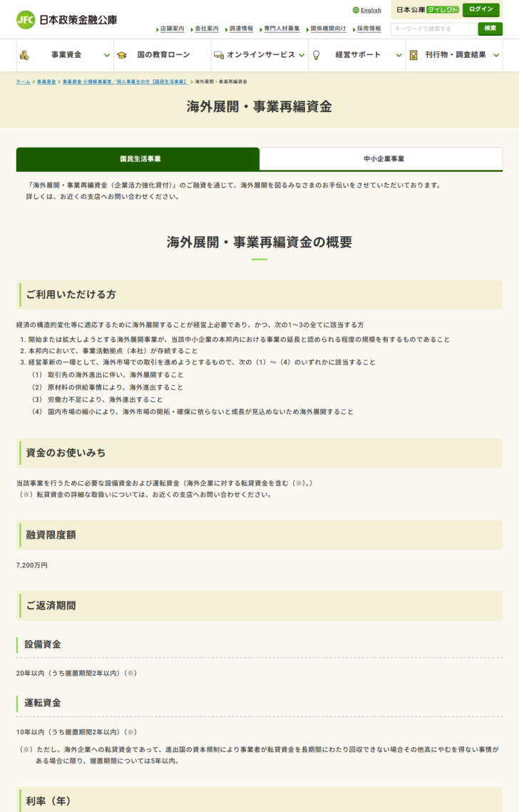The height and width of the screenshot is (812, 519).
Task: Expand the 事業資金 menu chevron
Action: (107, 56)
